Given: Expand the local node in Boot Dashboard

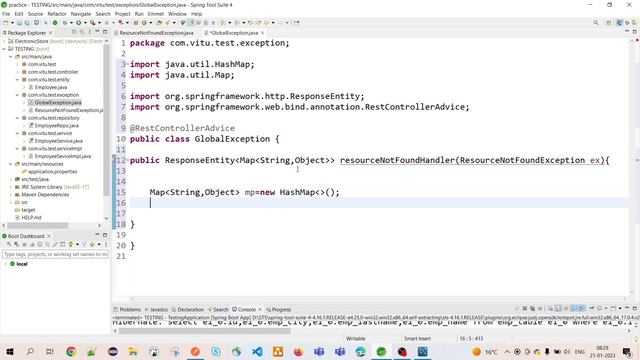Looking at the screenshot, I should [5, 264].
